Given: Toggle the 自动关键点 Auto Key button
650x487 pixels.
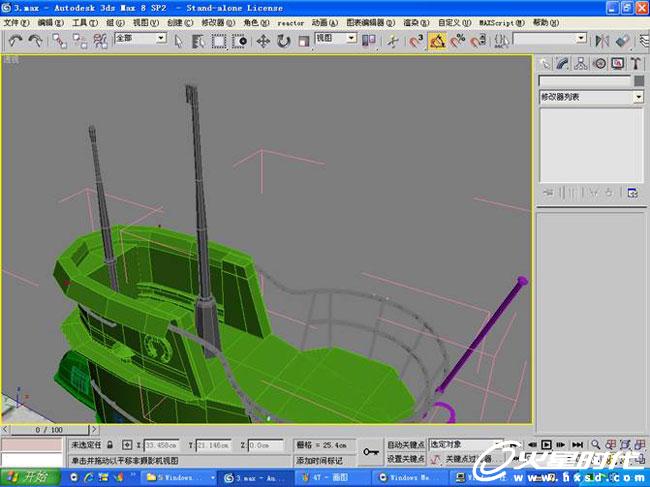Looking at the screenshot, I should click(x=406, y=445).
